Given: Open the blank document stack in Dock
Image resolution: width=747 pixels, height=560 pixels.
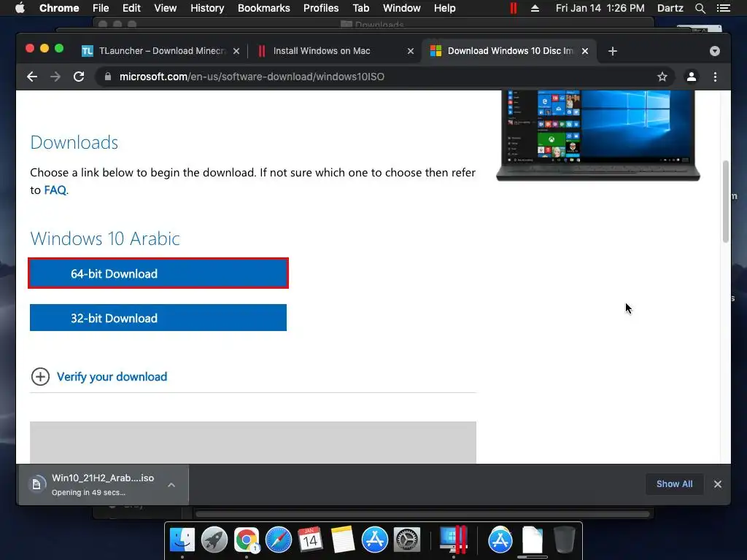Looking at the screenshot, I should click(x=532, y=540).
